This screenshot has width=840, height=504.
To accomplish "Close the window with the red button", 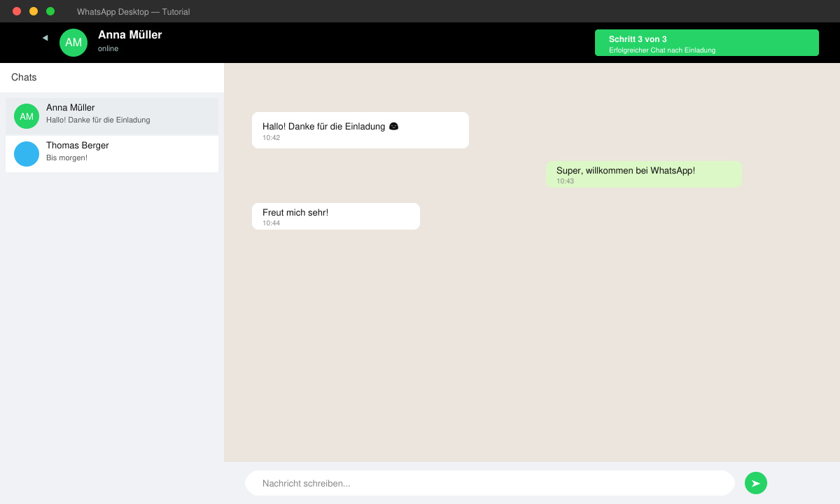I will coord(17,11).
